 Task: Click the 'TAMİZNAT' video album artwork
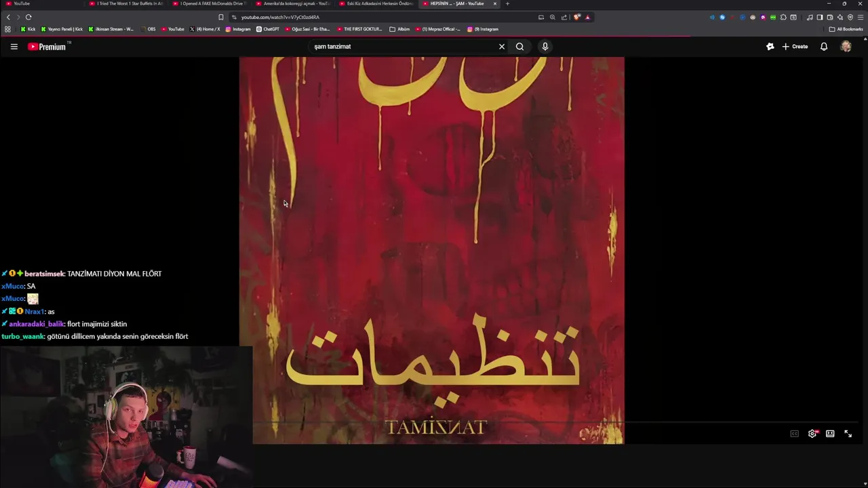(x=431, y=251)
